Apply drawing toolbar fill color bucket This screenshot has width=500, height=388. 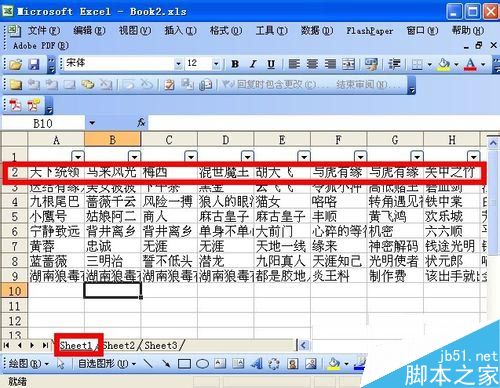tap(333, 364)
